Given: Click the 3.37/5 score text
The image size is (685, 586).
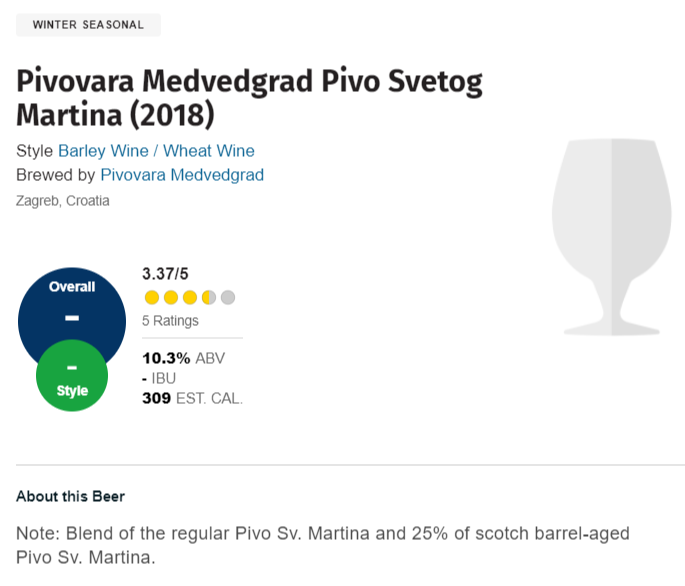Looking at the screenshot, I should [x=165, y=274].
